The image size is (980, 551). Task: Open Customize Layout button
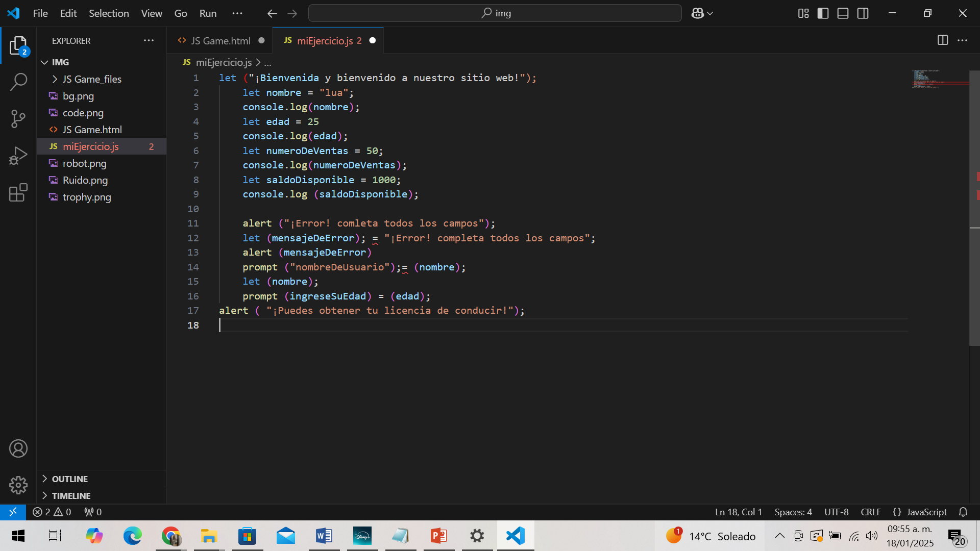pos(803,13)
